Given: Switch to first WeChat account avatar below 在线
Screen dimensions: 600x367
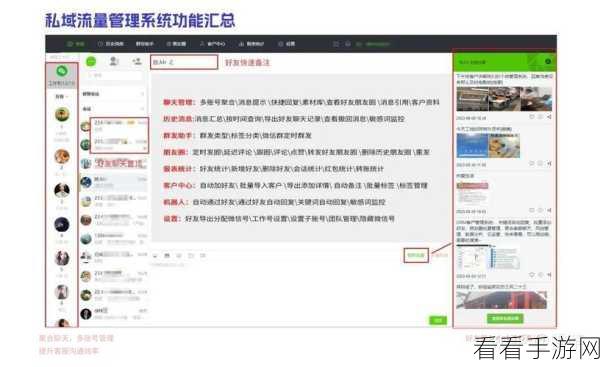Looking at the screenshot, I should 62,114.
